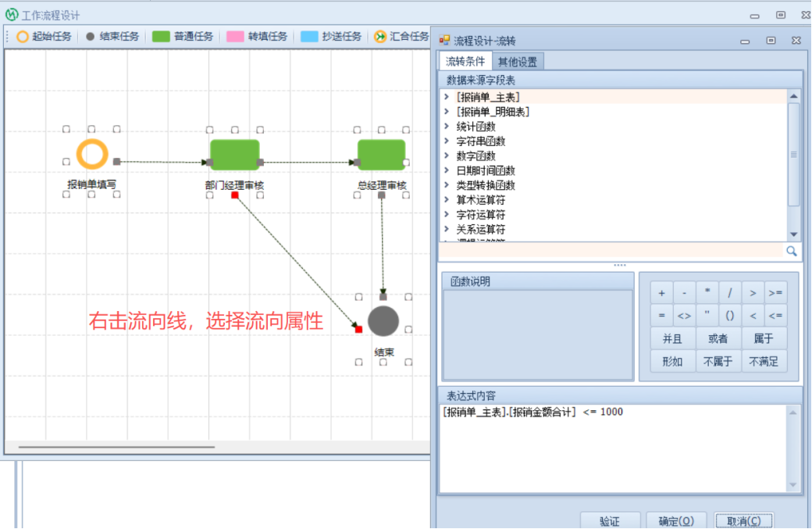Screen dimensions: 812x529
Task: Select the 结束任务 end task tool
Action: 112,37
